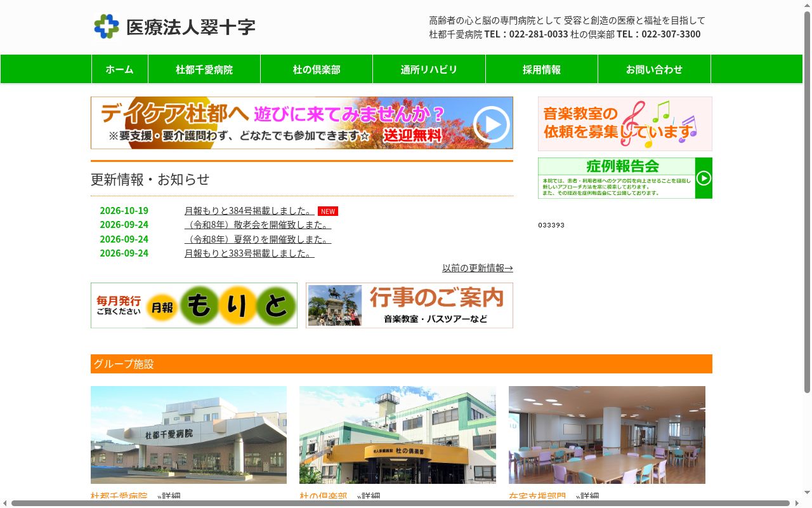The height and width of the screenshot is (508, 812).
Task: Open the ホーム menu item
Action: [x=120, y=69]
